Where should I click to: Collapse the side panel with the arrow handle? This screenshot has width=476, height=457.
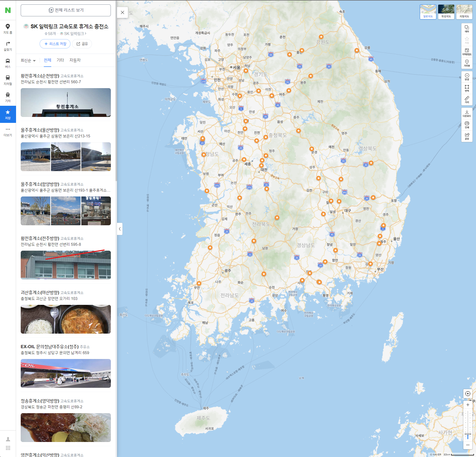pos(120,229)
